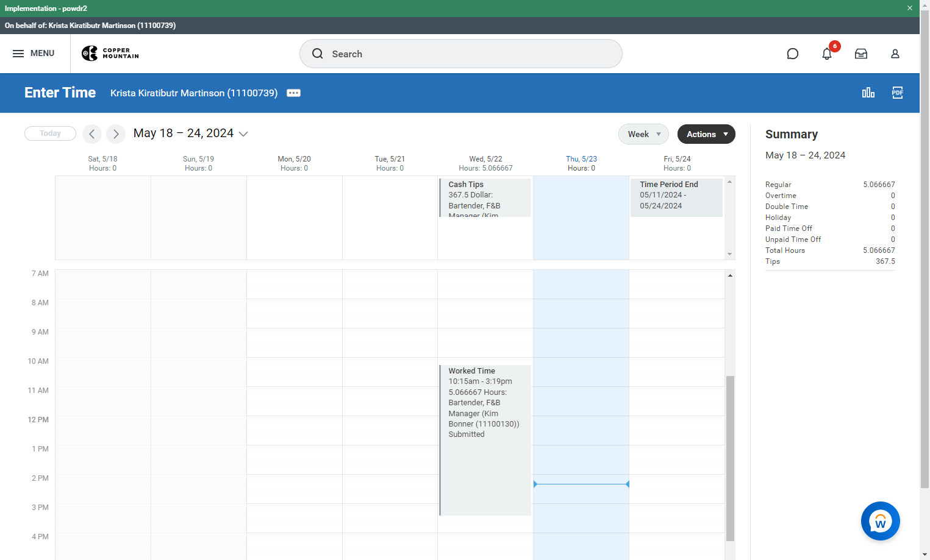
Task: Click the Paid Time Off label in Summary
Action: (789, 229)
